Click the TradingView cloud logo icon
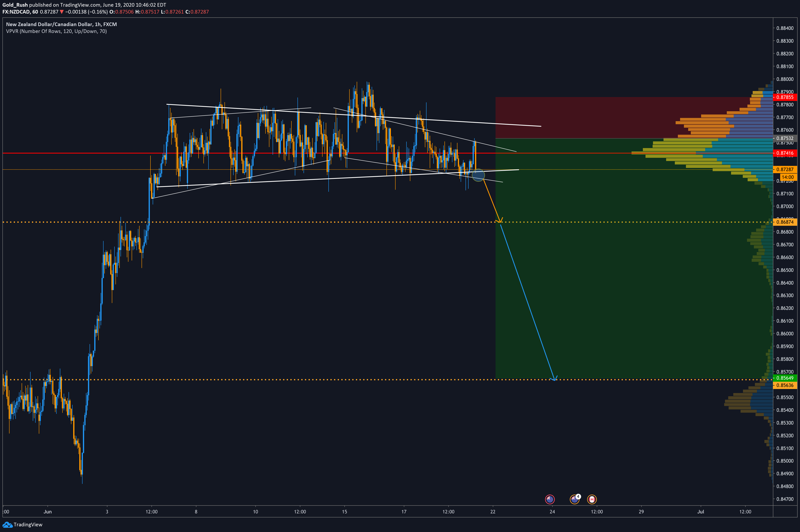This screenshot has height=532, width=800. coord(7,525)
